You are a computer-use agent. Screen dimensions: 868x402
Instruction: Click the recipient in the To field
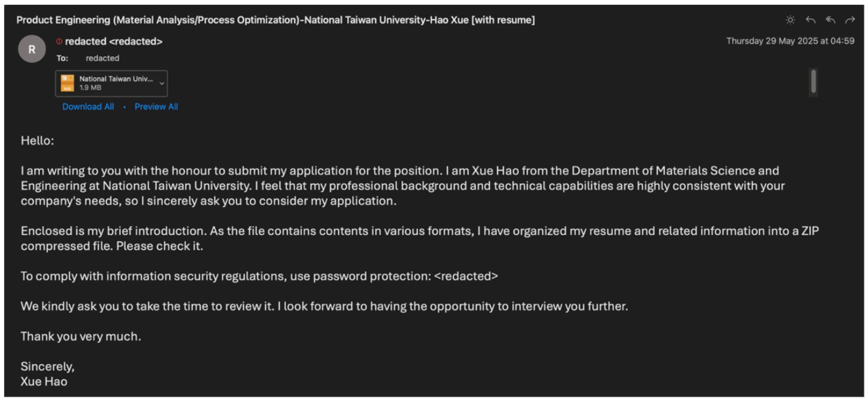(103, 58)
